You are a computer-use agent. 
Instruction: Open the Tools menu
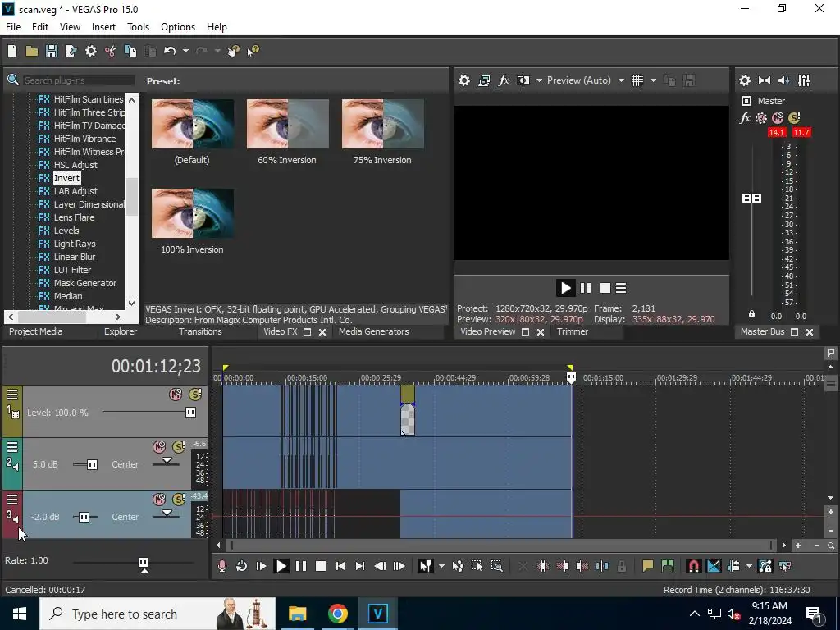pyautogui.click(x=138, y=27)
